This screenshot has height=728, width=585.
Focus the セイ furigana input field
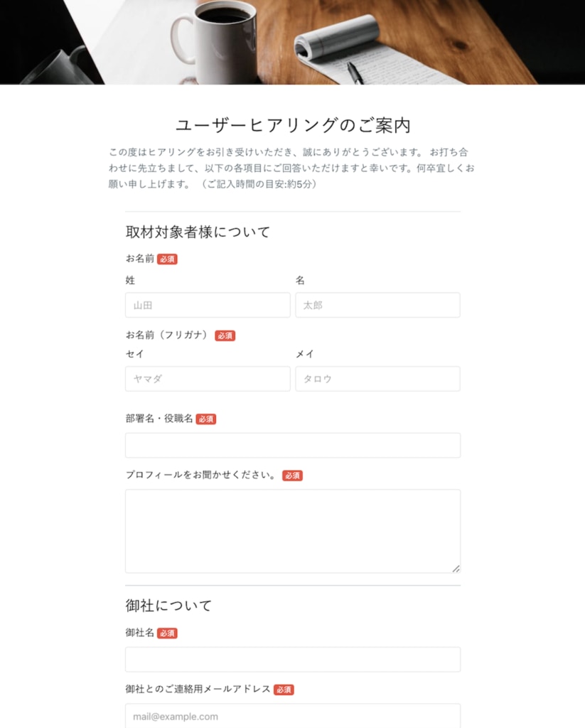point(208,379)
